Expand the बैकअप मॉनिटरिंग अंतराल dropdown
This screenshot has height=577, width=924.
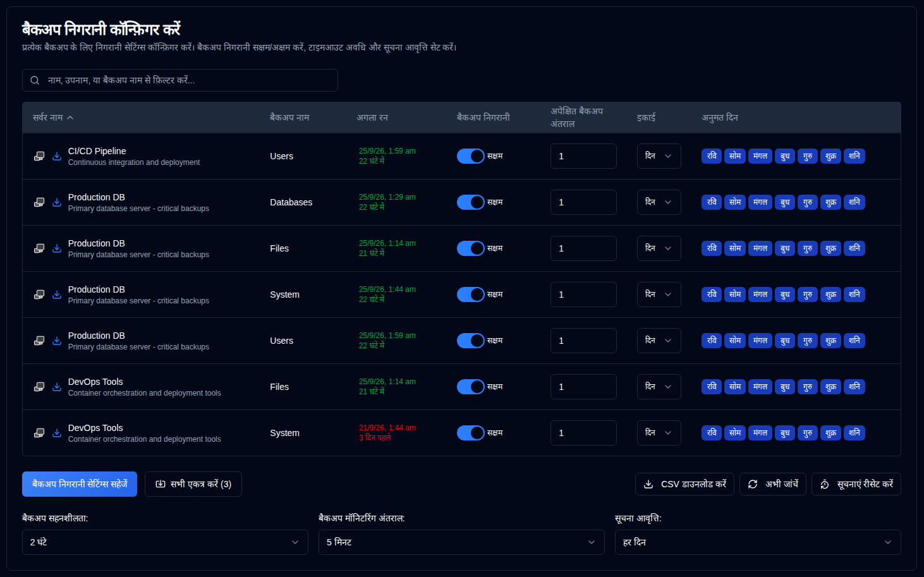[x=461, y=542]
